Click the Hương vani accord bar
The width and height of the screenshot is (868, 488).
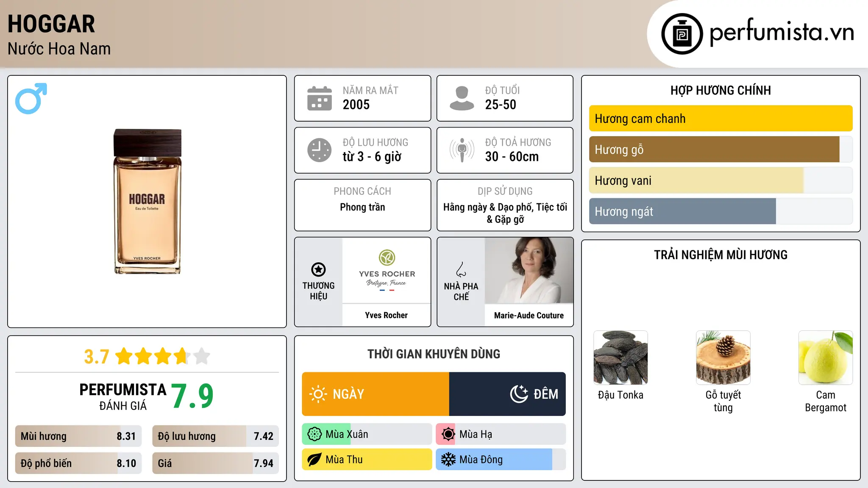(721, 180)
